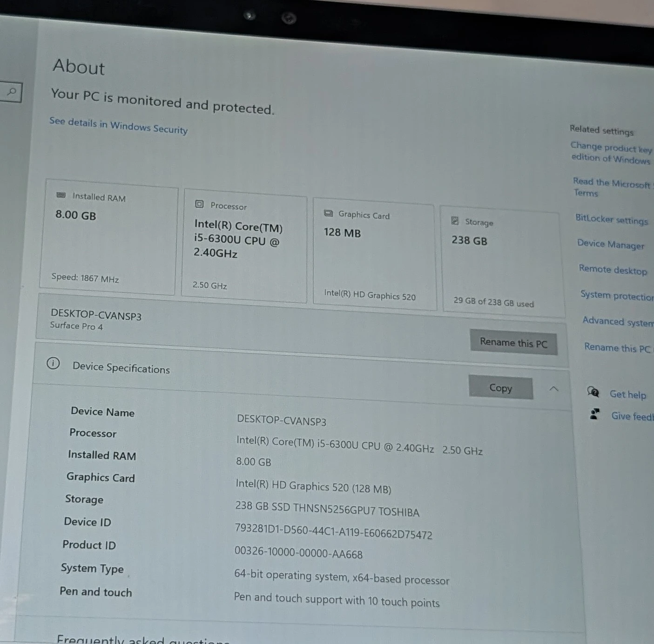Select Product ID value 00326-10000-00000-AA668
The width and height of the screenshot is (654, 644).
tap(298, 552)
